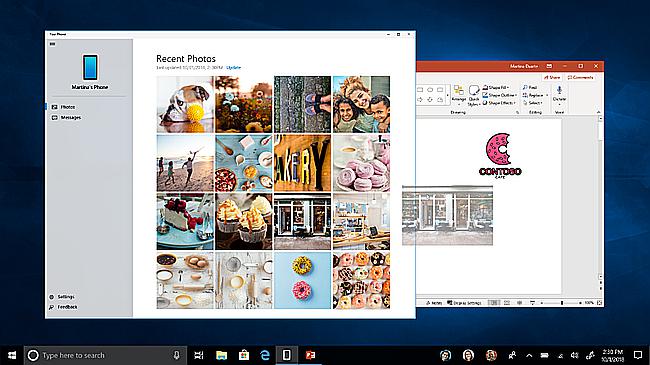Collapse the PowerPoint ribbon

point(598,112)
